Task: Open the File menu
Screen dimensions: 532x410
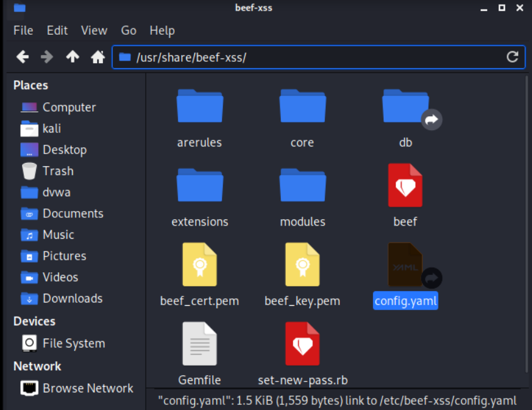Action: point(23,30)
